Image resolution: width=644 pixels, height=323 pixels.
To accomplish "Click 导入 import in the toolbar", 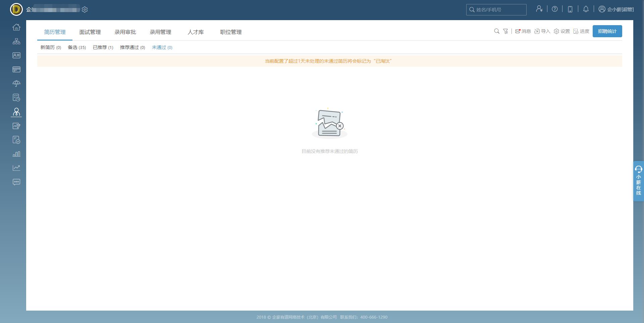I will (x=542, y=31).
